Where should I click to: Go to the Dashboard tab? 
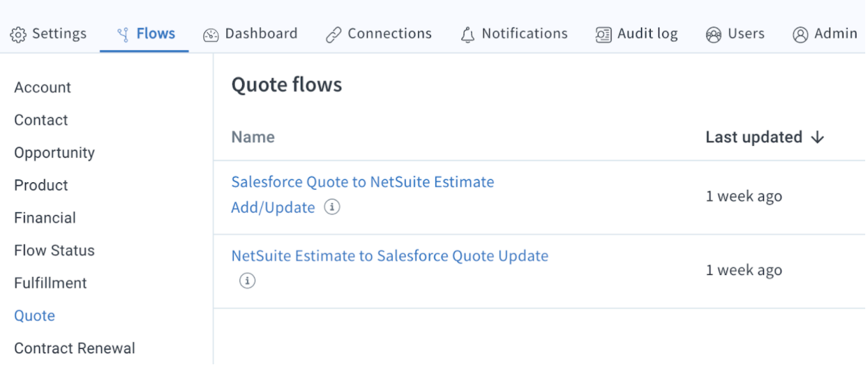click(250, 33)
